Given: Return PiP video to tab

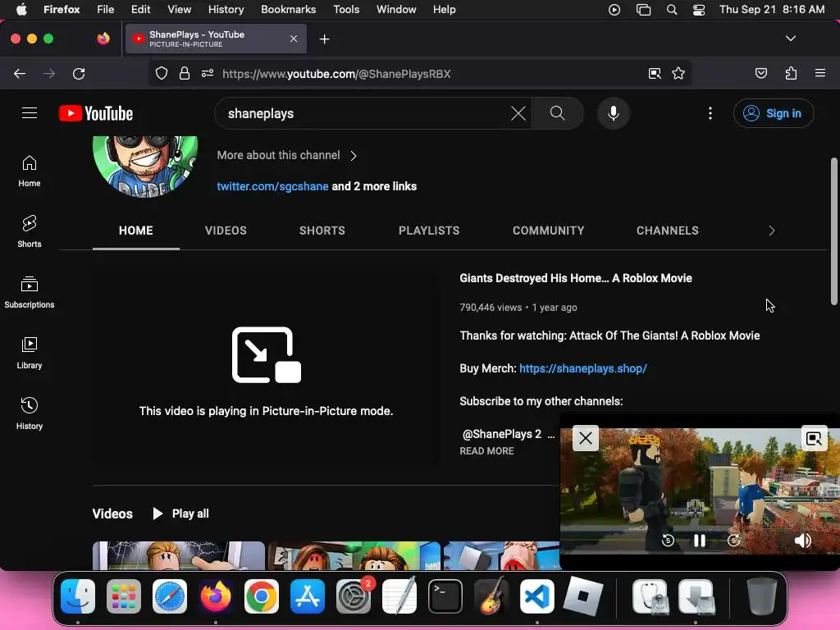Looking at the screenshot, I should point(815,439).
